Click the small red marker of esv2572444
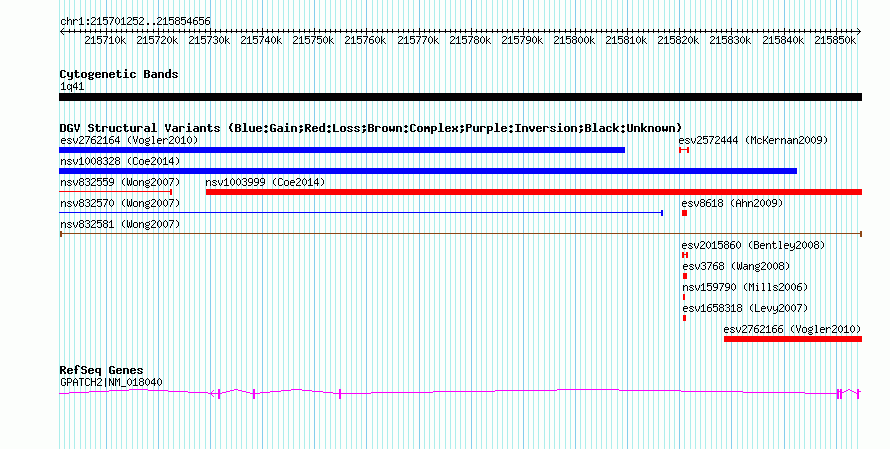 point(684,150)
